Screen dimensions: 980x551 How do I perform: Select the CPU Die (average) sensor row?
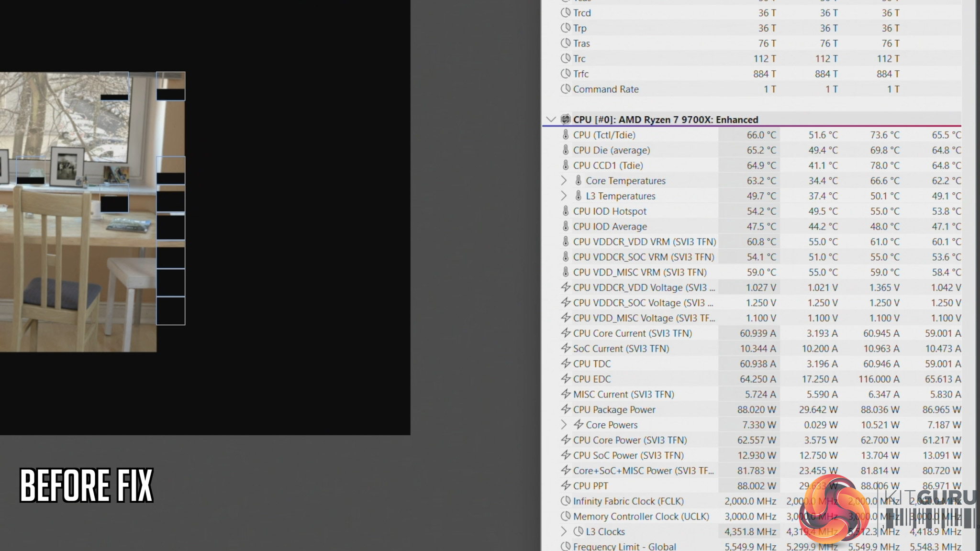click(x=612, y=150)
